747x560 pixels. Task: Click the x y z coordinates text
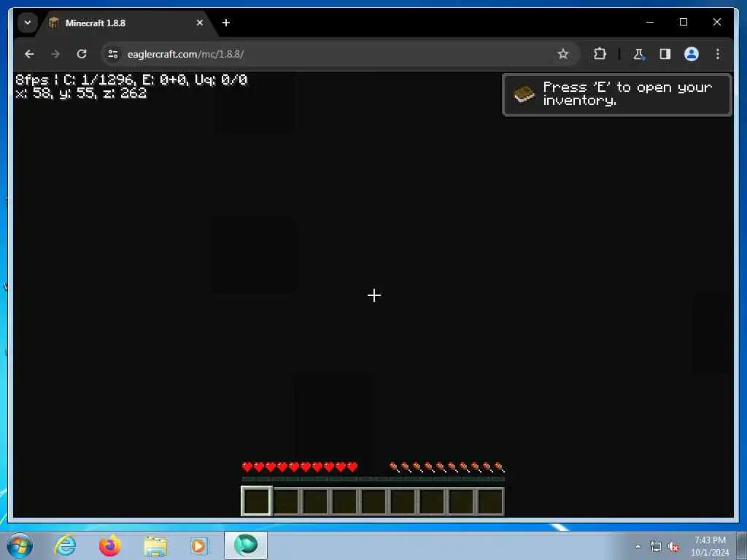pos(81,93)
